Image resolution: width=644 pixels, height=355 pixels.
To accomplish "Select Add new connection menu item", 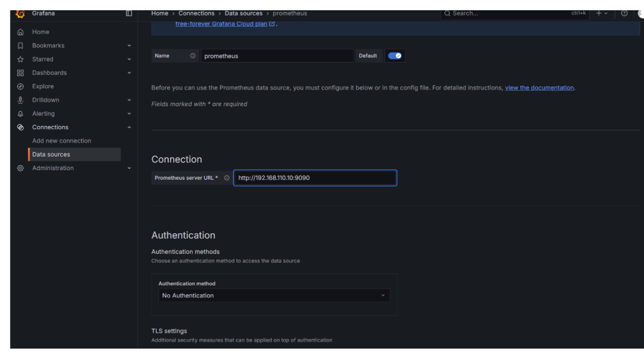I will [x=61, y=141].
